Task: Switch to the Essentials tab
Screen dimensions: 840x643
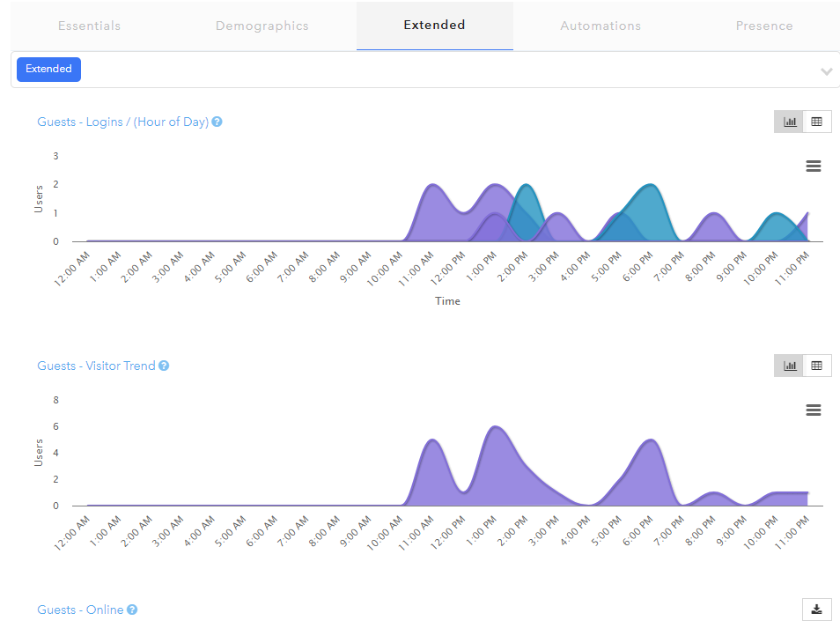Action: click(x=90, y=26)
